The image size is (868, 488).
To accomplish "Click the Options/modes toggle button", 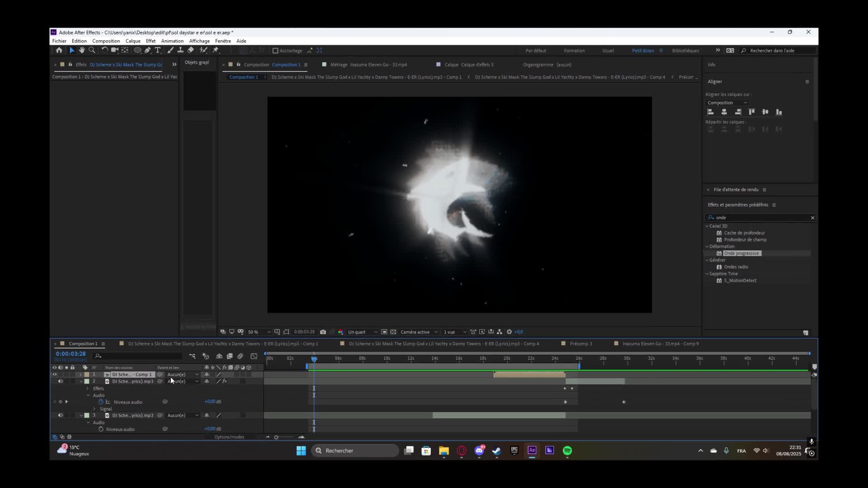I will (229, 437).
